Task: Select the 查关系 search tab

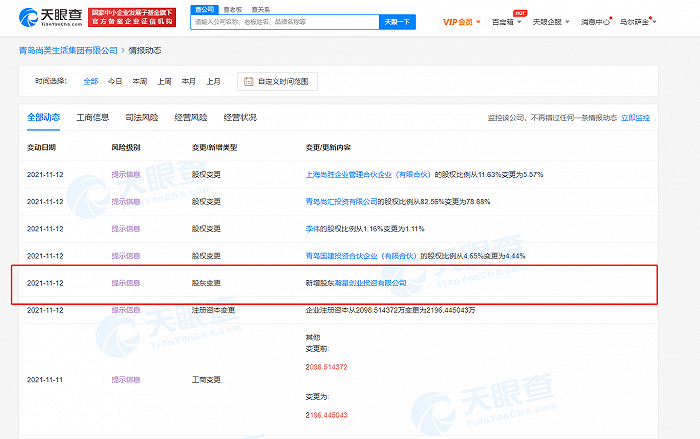Action: [260, 8]
